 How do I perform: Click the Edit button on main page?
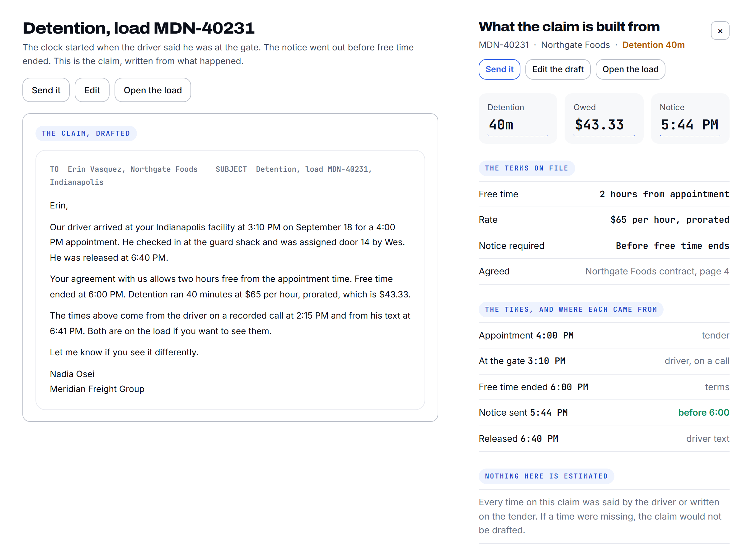coord(92,90)
